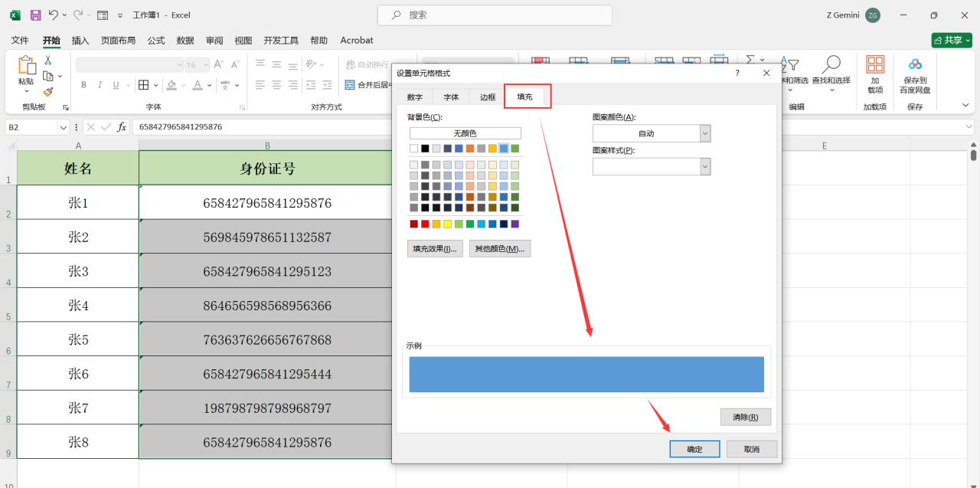Open the pattern color dropdown showing 自动

tap(705, 133)
